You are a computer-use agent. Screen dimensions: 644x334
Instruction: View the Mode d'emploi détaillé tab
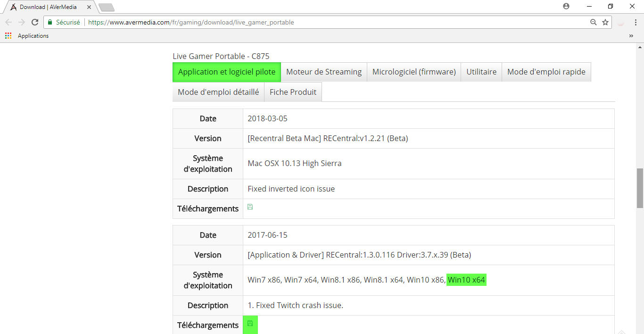click(218, 92)
